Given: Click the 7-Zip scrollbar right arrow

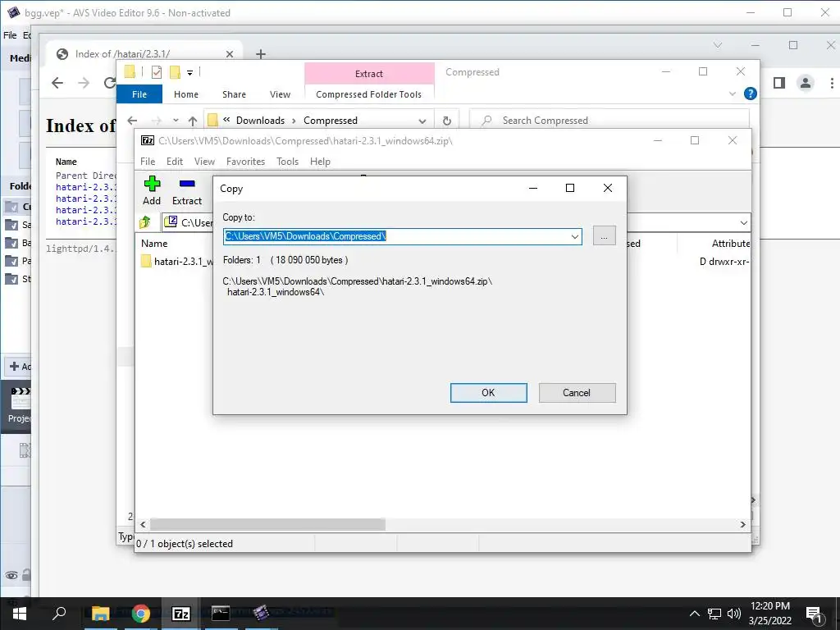Looking at the screenshot, I should [742, 524].
